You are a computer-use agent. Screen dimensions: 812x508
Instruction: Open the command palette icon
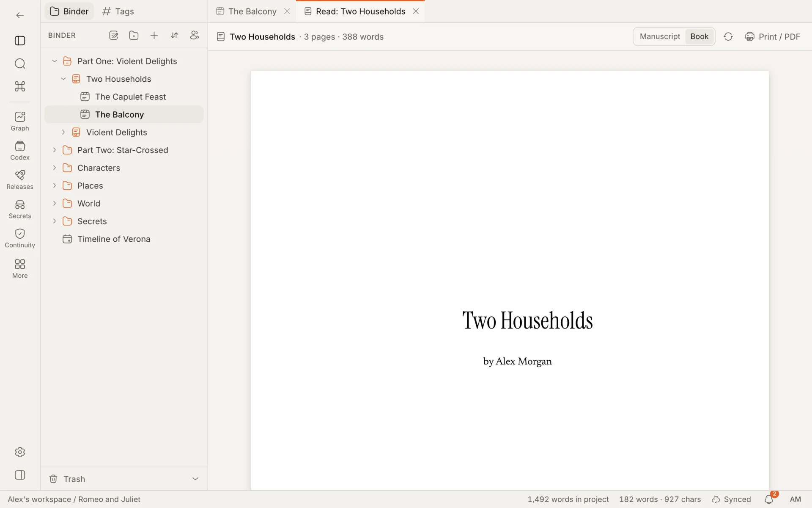tap(20, 86)
